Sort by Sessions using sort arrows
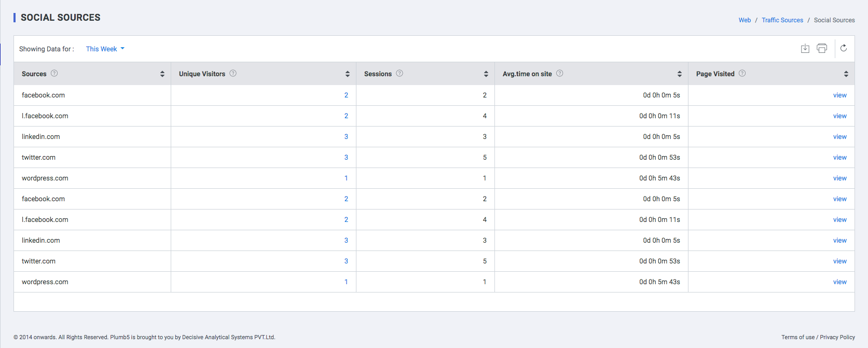Viewport: 868px width, 348px height. [x=486, y=74]
